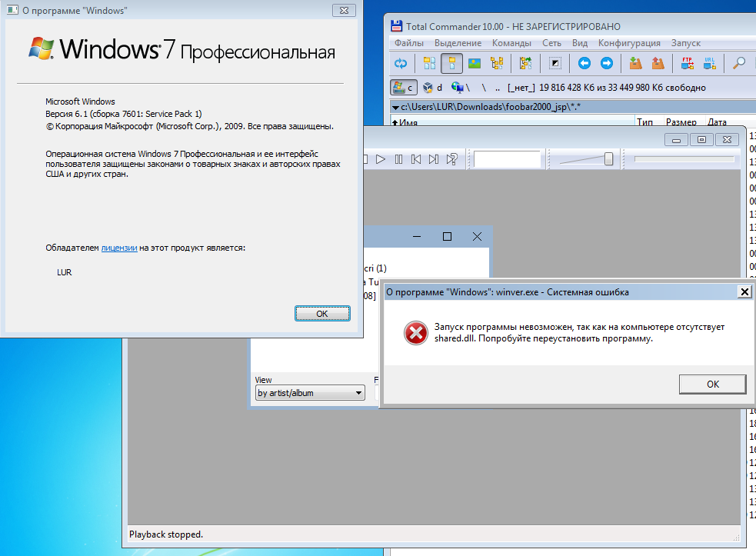
Task: Go to the parent directory with '..' button
Action: 498,87
